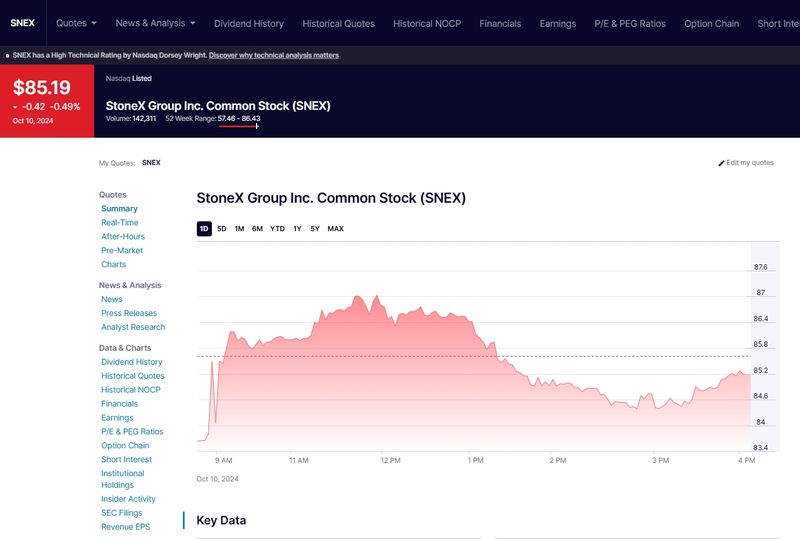Open After-Hours in sidebar
This screenshot has height=539, width=800.
point(123,236)
